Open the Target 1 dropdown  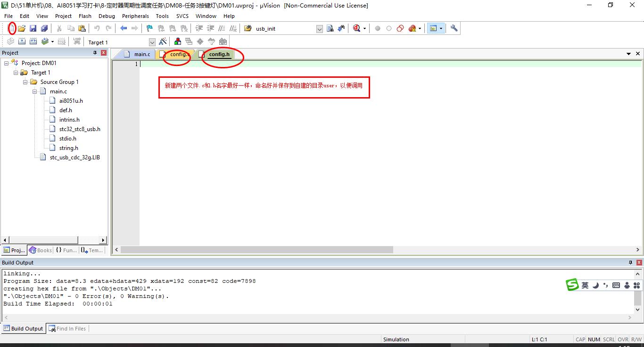(x=152, y=42)
